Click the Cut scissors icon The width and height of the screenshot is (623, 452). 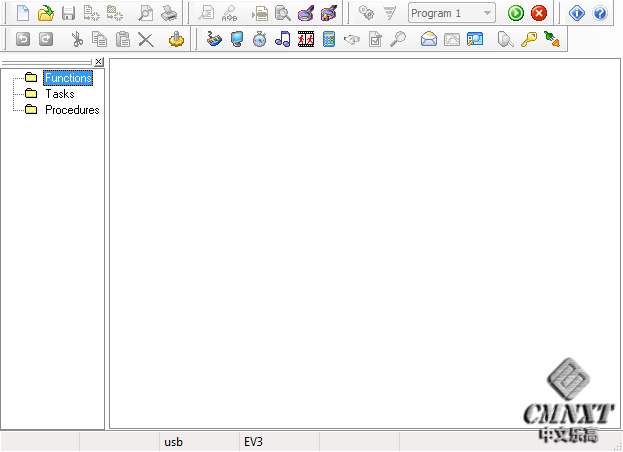77,39
